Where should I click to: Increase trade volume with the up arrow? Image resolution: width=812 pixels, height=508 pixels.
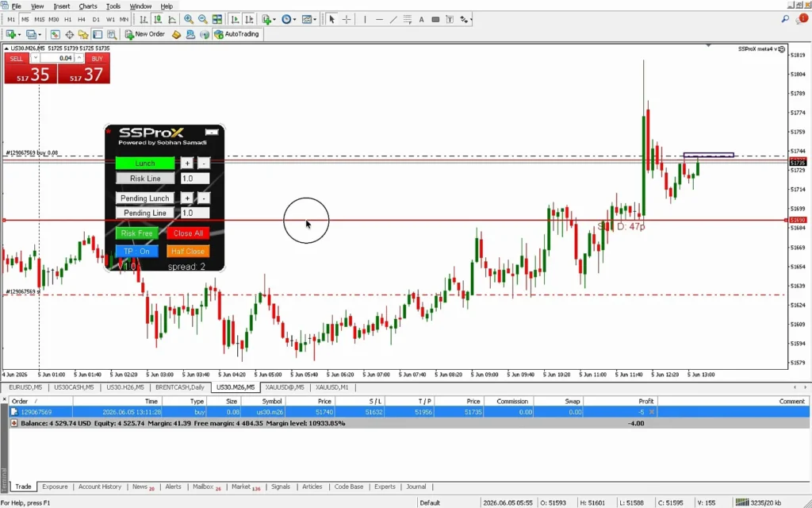[x=79, y=58]
